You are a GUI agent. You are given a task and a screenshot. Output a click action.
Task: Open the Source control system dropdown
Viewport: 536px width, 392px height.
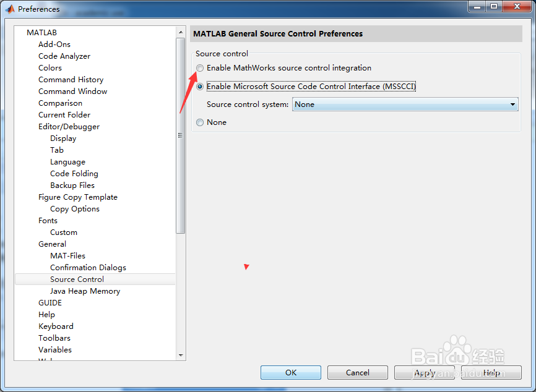pyautogui.click(x=405, y=104)
